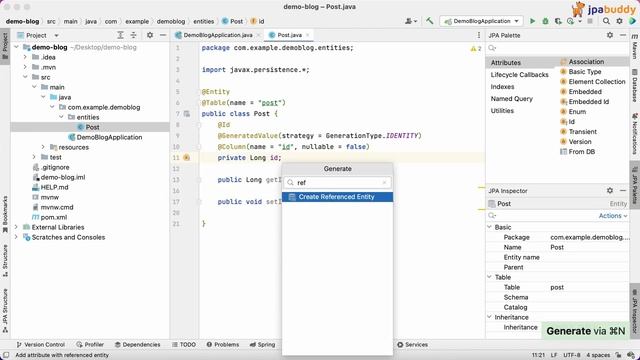Viewport: 640px width, 360px height.
Task: Click the warnings indicator in editor
Action: pos(476,49)
